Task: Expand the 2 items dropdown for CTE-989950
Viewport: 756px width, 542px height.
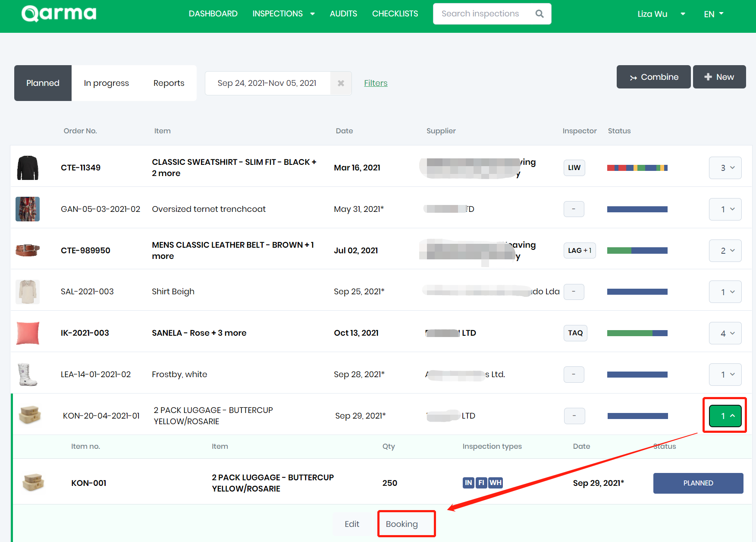Action: [725, 251]
